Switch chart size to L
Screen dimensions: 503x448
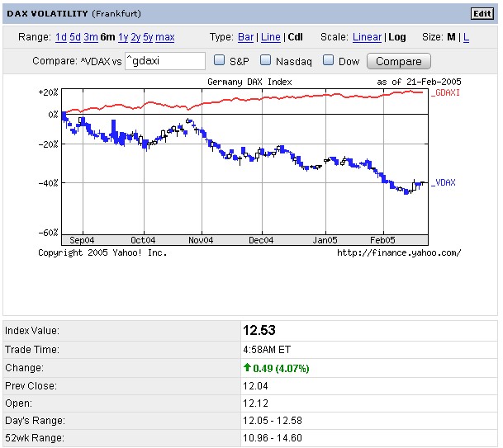coord(466,37)
